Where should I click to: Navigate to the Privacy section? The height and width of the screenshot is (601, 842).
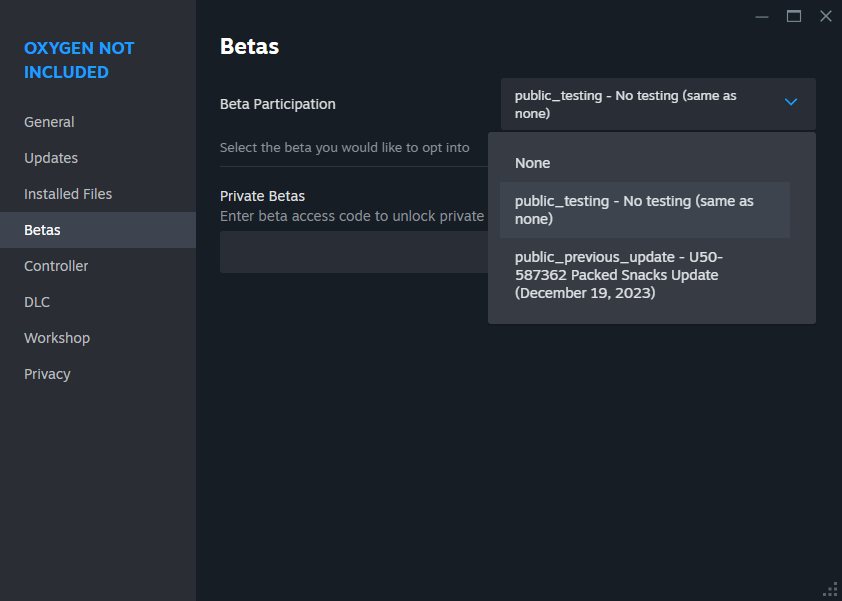pos(47,374)
